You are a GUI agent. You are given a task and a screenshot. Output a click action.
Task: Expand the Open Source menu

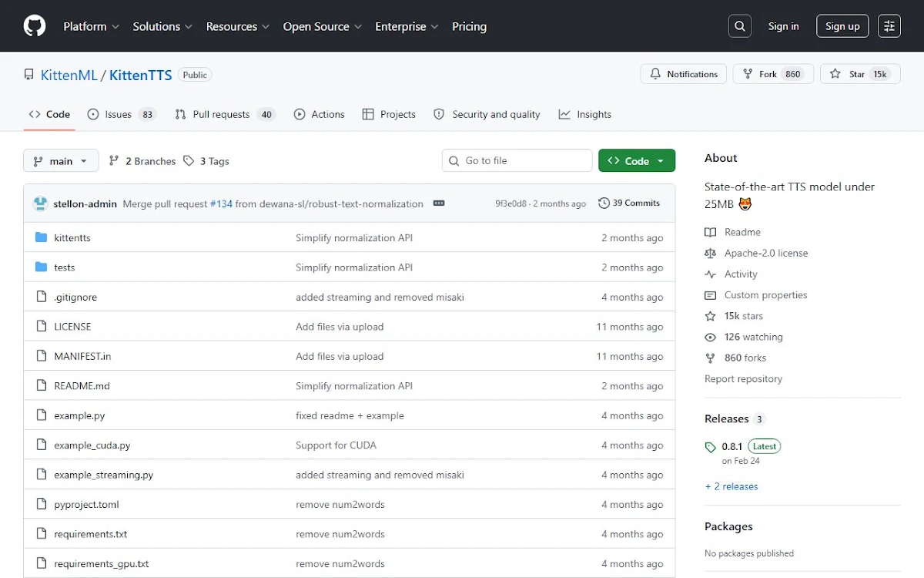click(x=323, y=26)
